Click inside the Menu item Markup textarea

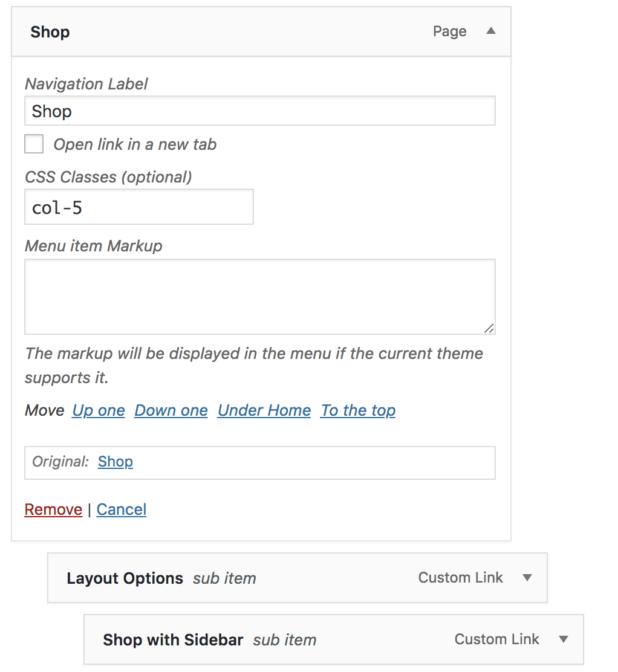pyautogui.click(x=260, y=297)
